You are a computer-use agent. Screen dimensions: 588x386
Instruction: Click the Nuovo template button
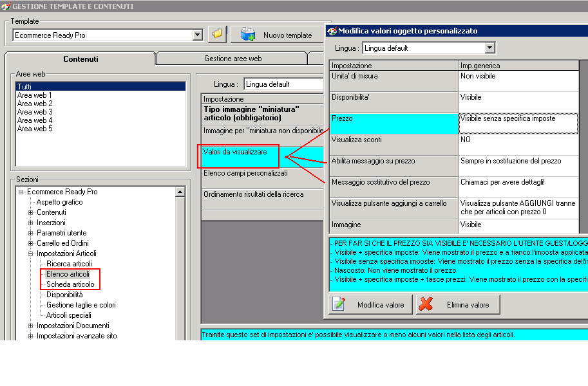(x=278, y=35)
